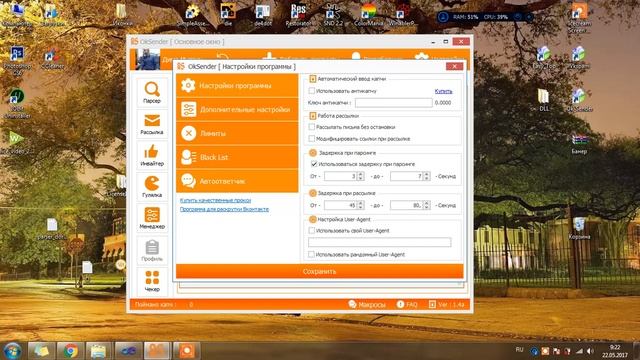Focus the custom User-Agent text field
Viewport: 640px width, 360px height.
[x=380, y=242]
